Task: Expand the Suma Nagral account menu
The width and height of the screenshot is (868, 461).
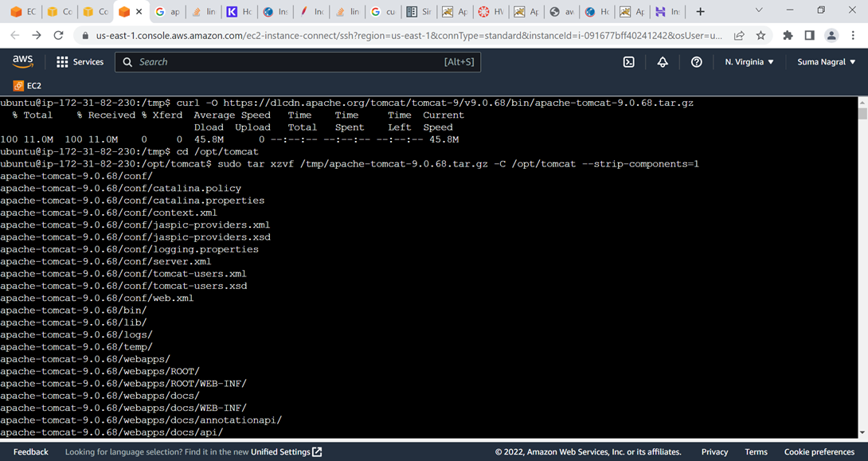Action: 826,61
